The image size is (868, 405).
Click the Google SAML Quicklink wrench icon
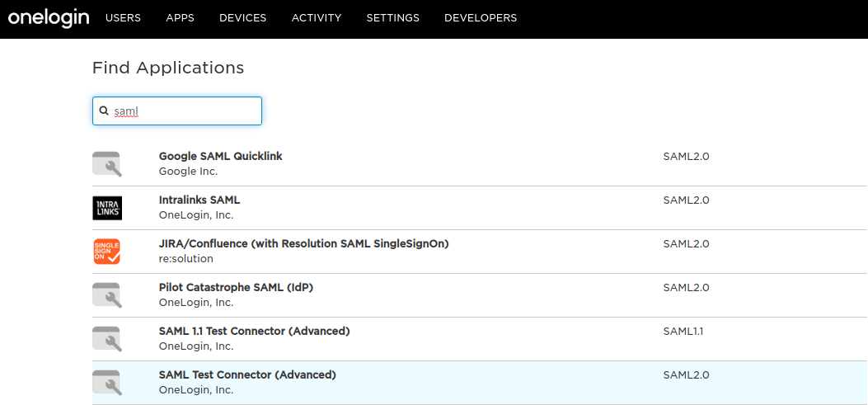pos(107,164)
